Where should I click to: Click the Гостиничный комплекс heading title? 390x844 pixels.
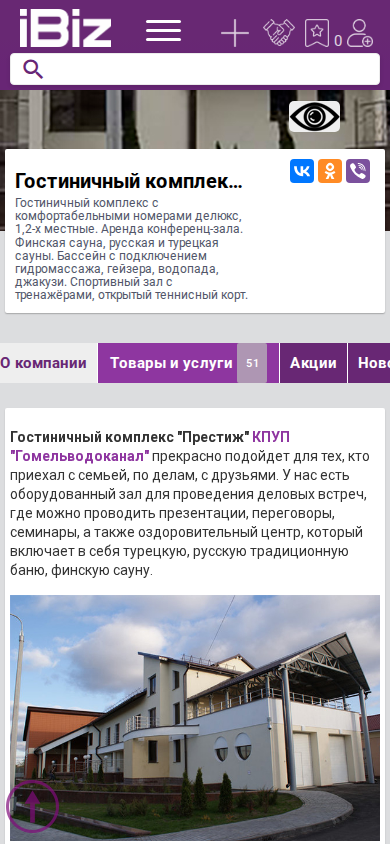point(129,181)
